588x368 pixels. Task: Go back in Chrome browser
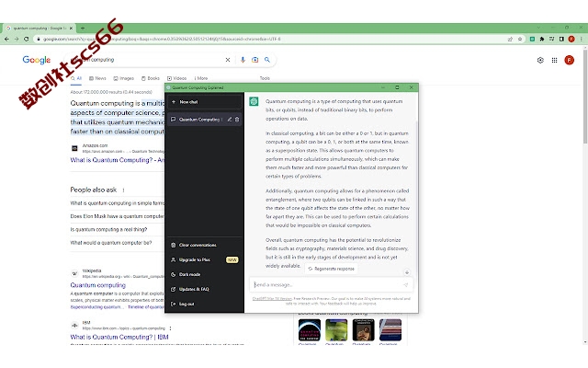click(6, 39)
